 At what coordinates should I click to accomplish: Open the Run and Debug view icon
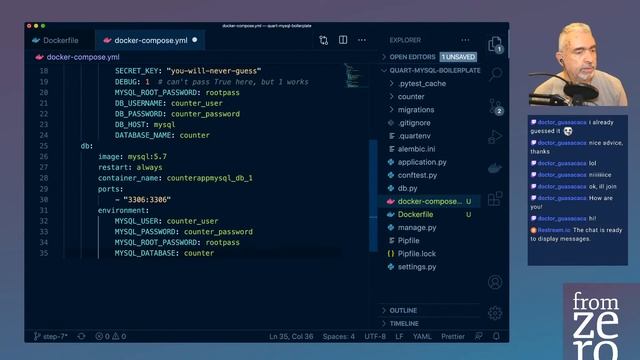(x=495, y=137)
